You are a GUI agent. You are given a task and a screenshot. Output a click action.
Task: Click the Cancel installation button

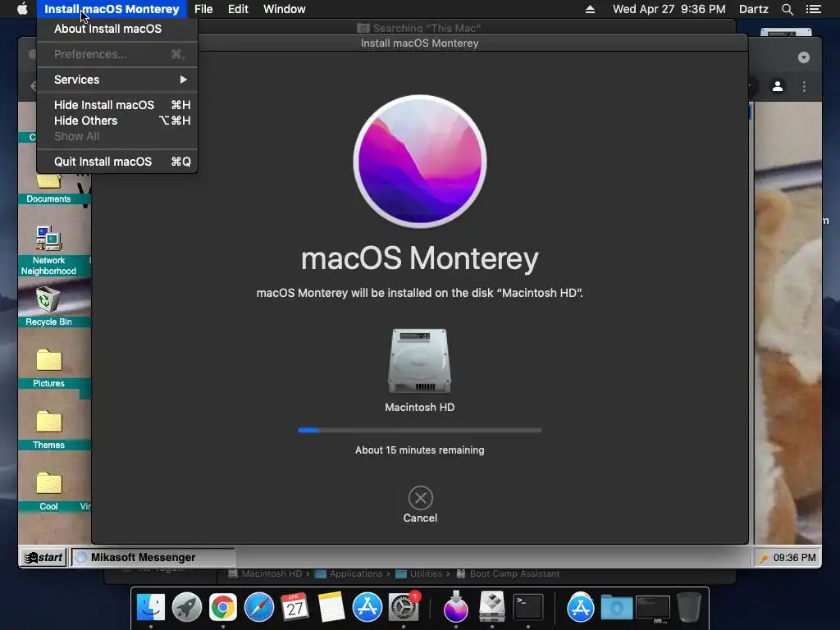[x=421, y=504]
